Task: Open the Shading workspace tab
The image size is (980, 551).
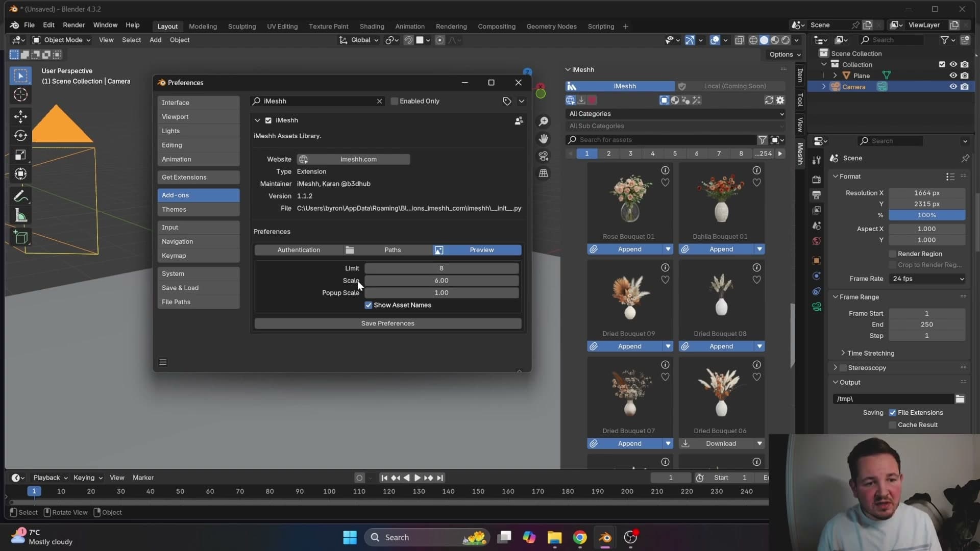Action: pos(372,26)
